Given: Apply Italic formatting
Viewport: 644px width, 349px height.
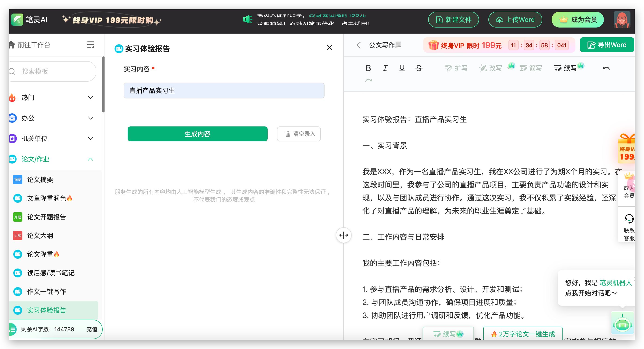Looking at the screenshot, I should (385, 68).
